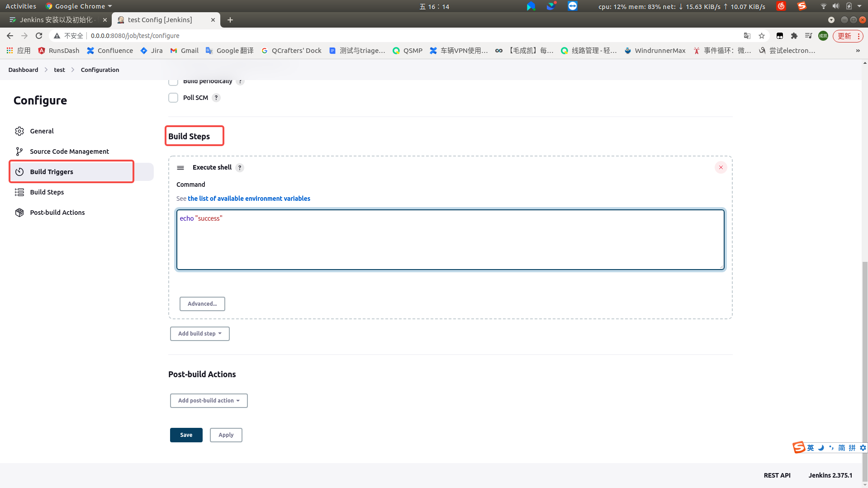
Task: Open help for Poll SCM
Action: click(x=216, y=98)
